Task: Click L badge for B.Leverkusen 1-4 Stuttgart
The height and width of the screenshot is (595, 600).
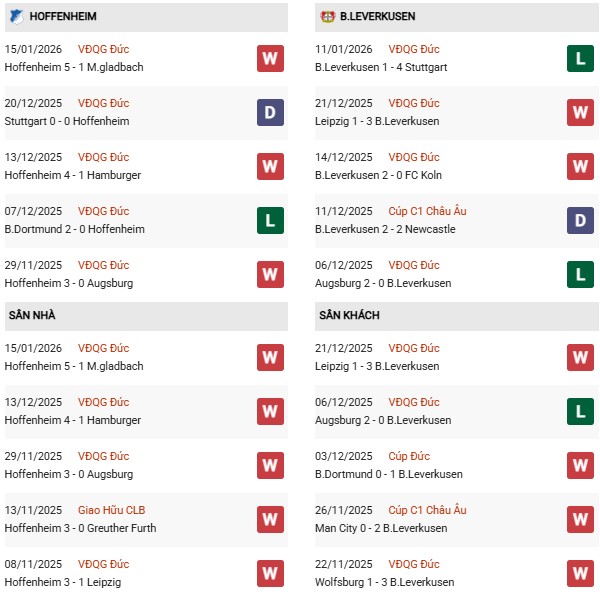Action: click(x=580, y=58)
